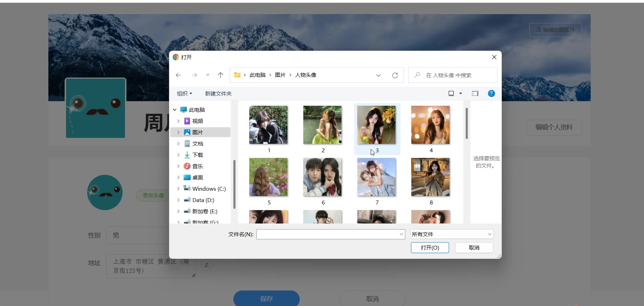Image resolution: width=644 pixels, height=306 pixels.
Task: Refresh the 人物头像 folder
Action: [x=395, y=75]
